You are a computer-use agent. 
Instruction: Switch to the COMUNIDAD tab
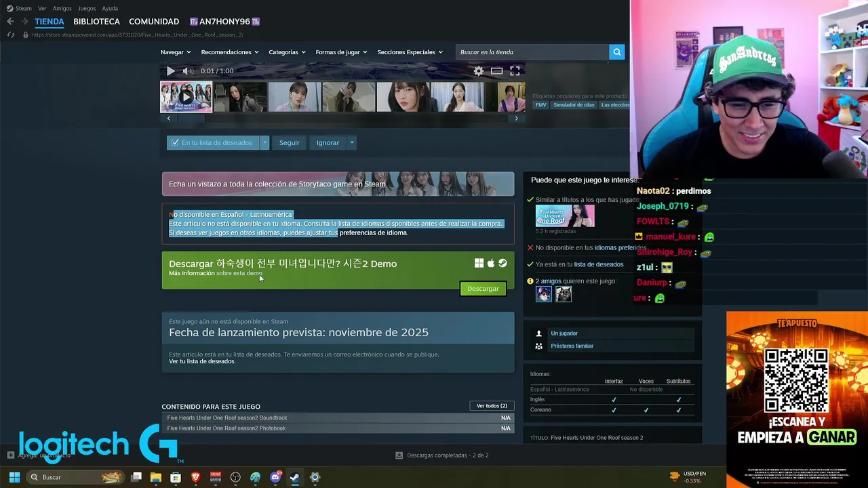[x=154, y=22]
